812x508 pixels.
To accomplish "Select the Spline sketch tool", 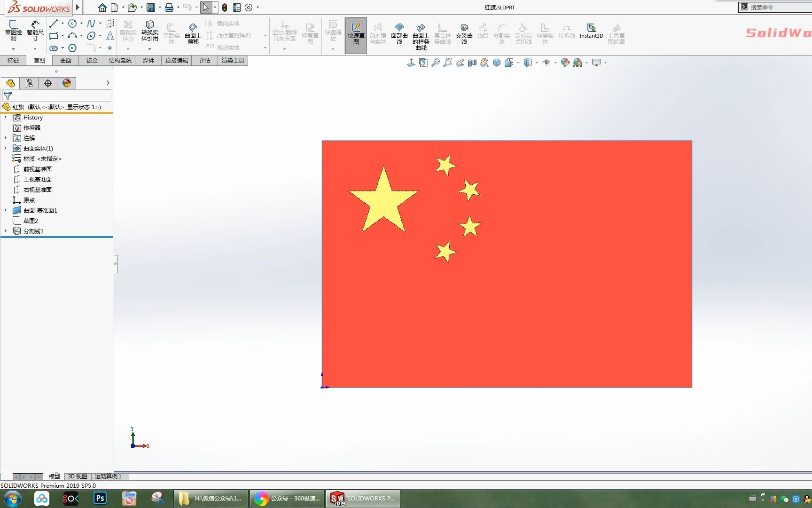I will [x=91, y=24].
